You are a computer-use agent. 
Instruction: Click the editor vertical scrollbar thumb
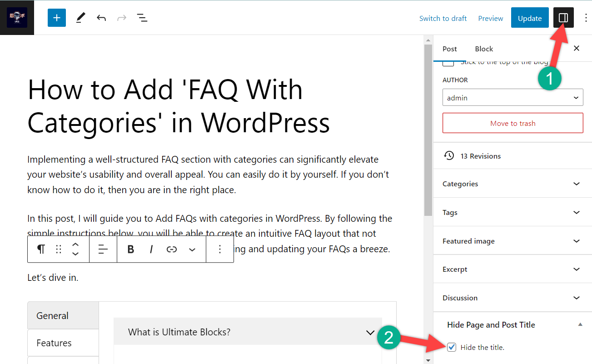point(428,130)
